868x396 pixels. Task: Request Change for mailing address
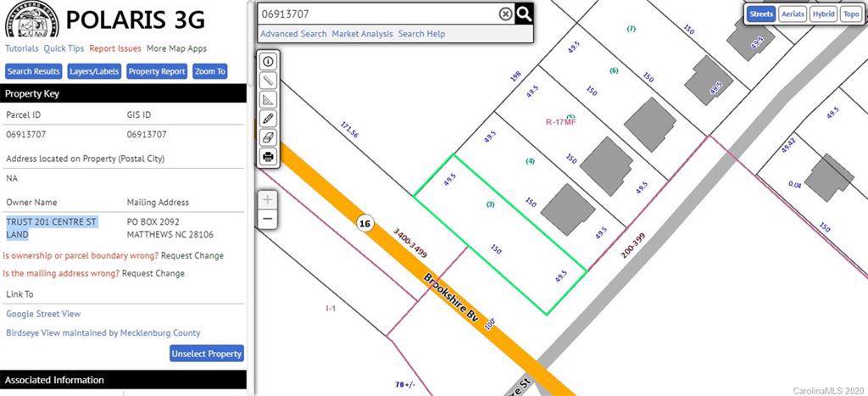[x=153, y=274]
